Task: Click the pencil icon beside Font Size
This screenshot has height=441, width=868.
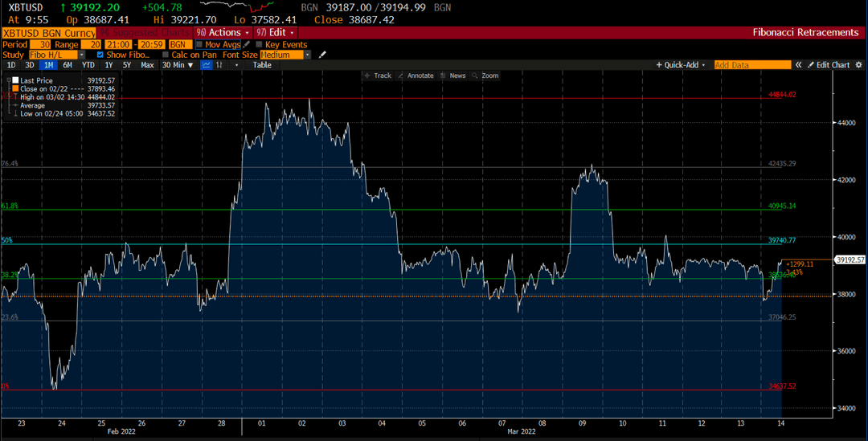Action: 323,55
